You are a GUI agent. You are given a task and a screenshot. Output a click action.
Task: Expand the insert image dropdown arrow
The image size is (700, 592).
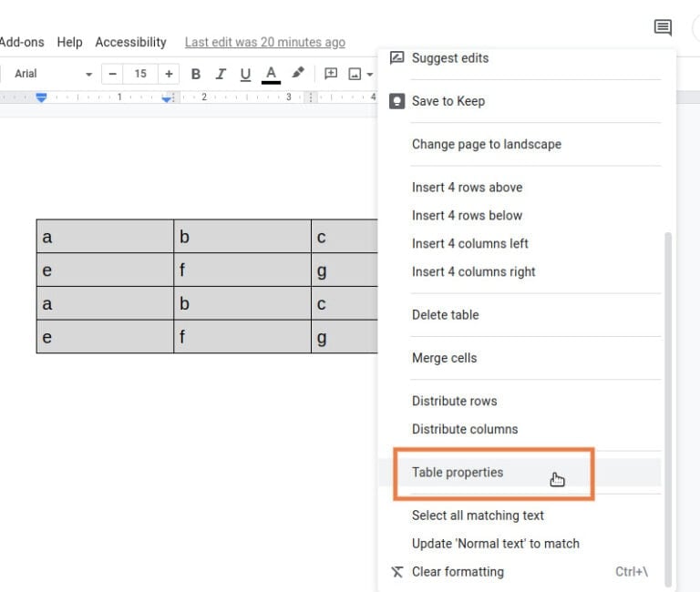pyautogui.click(x=370, y=75)
